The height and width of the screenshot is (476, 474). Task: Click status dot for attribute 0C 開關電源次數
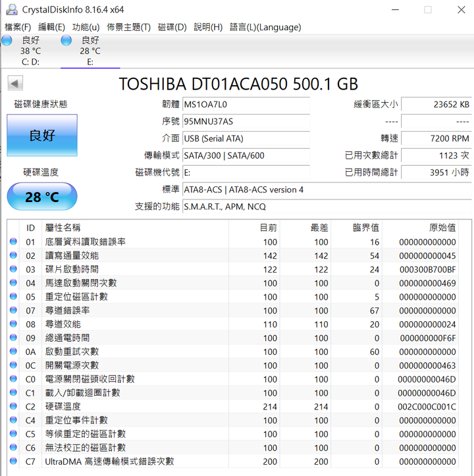point(13,365)
